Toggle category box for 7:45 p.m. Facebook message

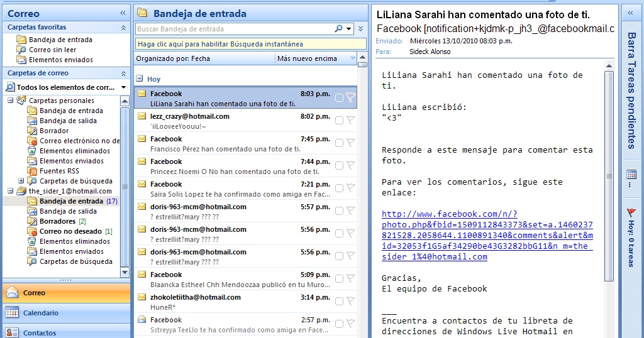(339, 143)
